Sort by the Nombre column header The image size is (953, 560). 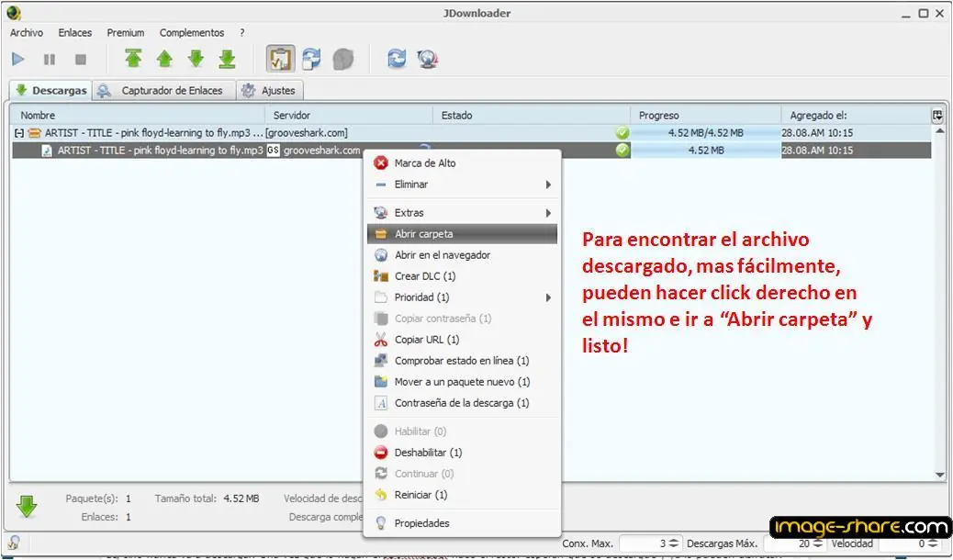(x=138, y=115)
